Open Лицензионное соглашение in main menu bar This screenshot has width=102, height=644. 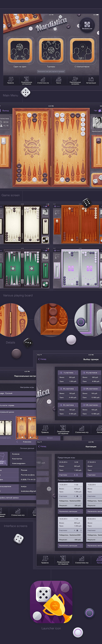click(27, 81)
